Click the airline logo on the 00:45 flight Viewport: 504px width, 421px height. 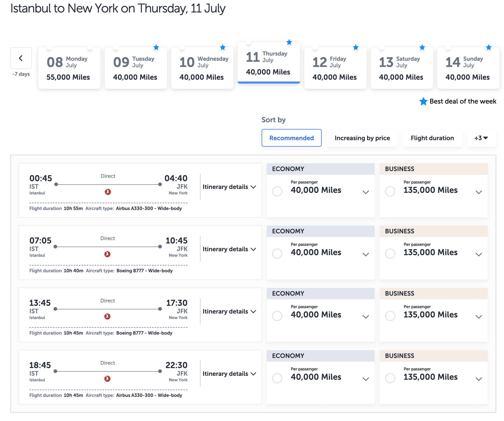coord(108,192)
